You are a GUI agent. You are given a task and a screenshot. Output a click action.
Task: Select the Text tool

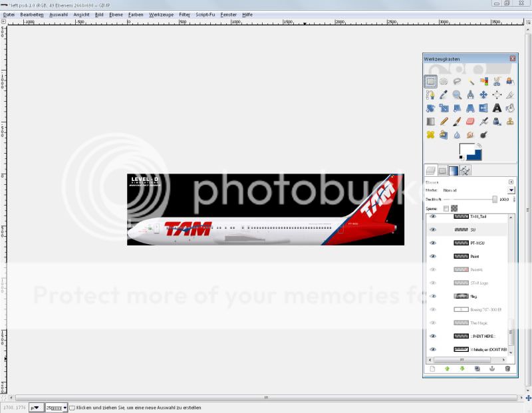click(497, 108)
